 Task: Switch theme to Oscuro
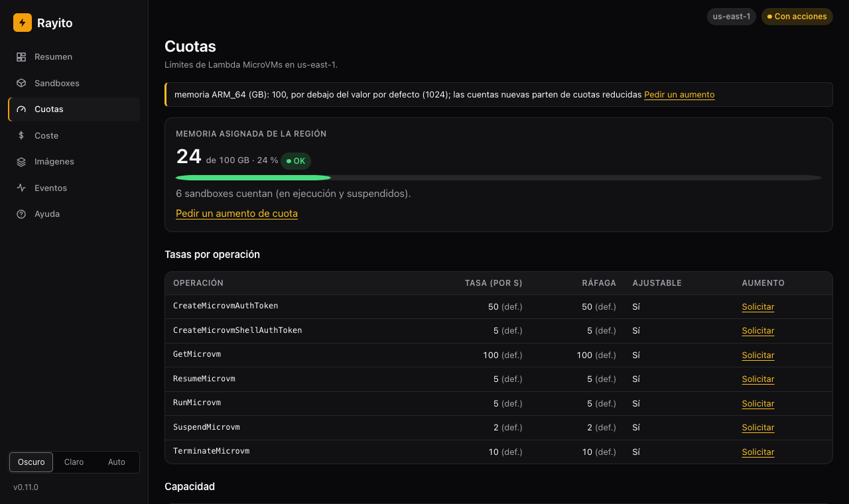tap(31, 462)
